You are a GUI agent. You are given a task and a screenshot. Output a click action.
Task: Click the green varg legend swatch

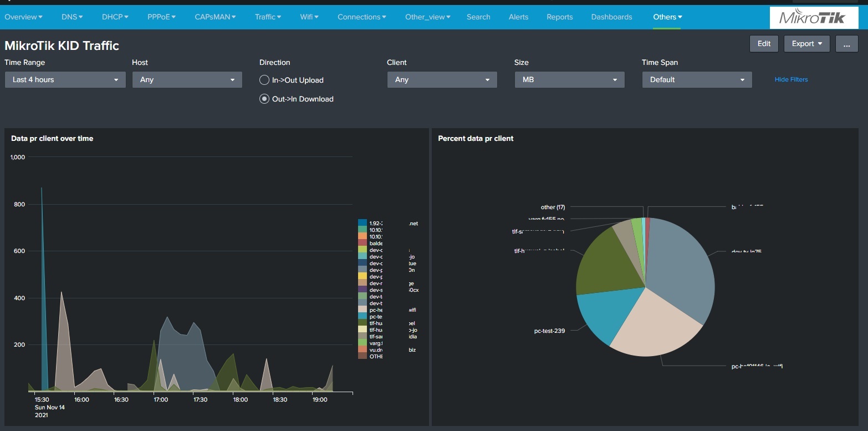[362, 343]
